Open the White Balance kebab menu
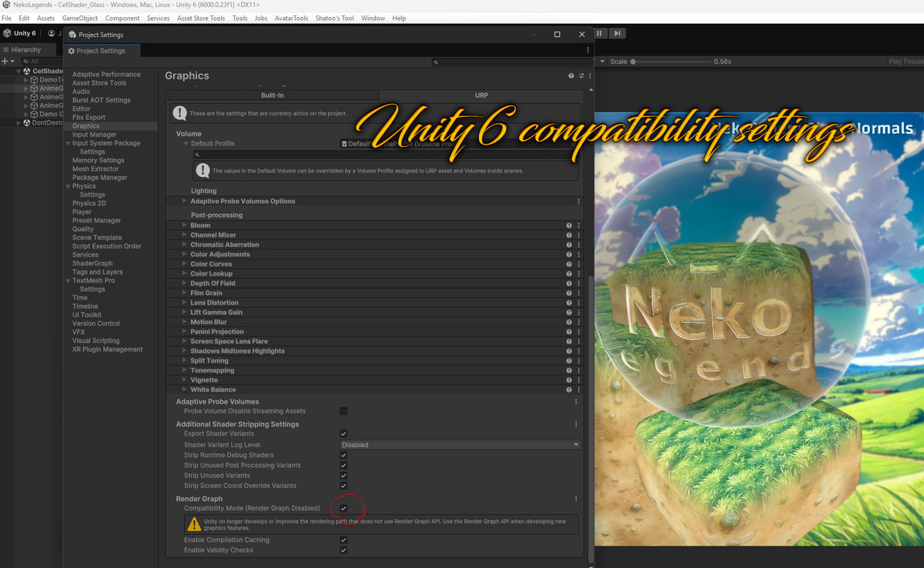Viewport: 924px width, 568px height. click(578, 389)
